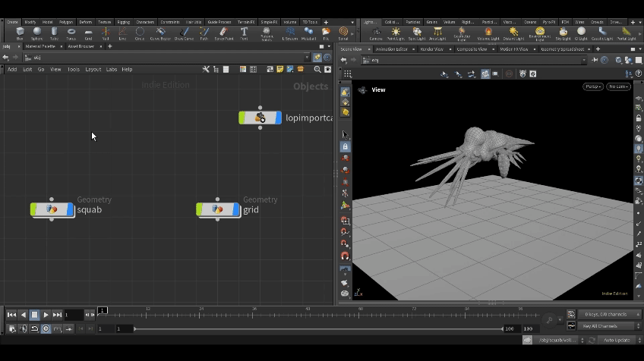Screen dimensions: 644x361
Task: Jump to first frame of timeline
Action: (11, 315)
